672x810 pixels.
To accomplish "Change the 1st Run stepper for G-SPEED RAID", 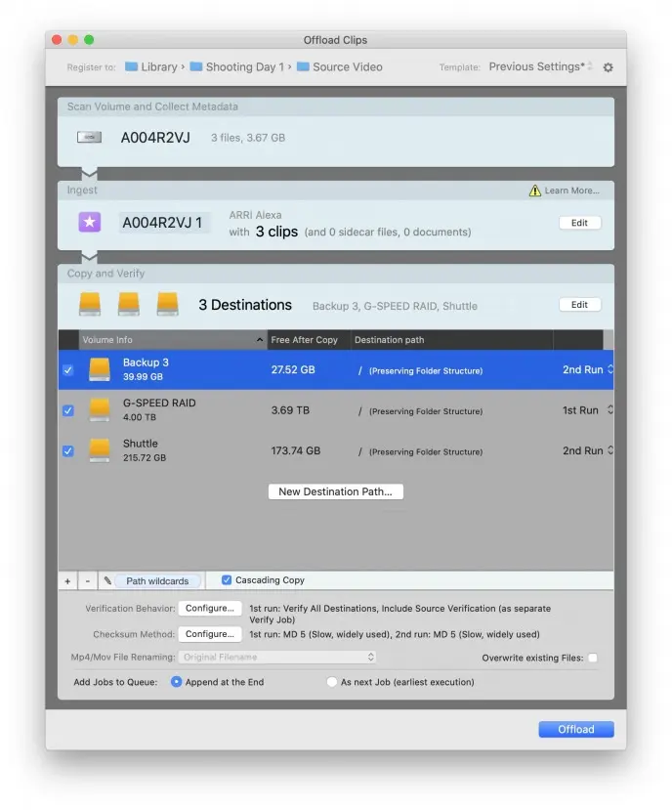I will click(609, 410).
